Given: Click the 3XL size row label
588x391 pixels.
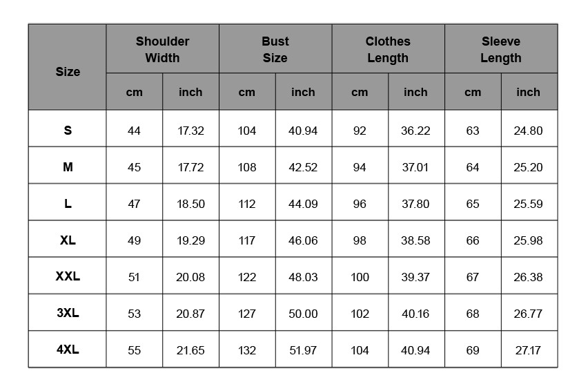Looking at the screenshot, I should tap(68, 312).
